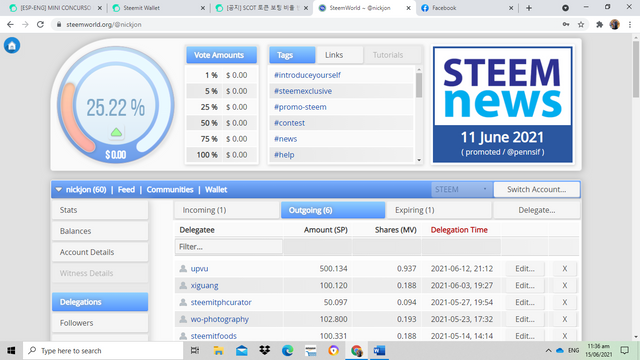Open File Explorer from taskbar
This screenshot has width=640, height=360.
coord(218,351)
